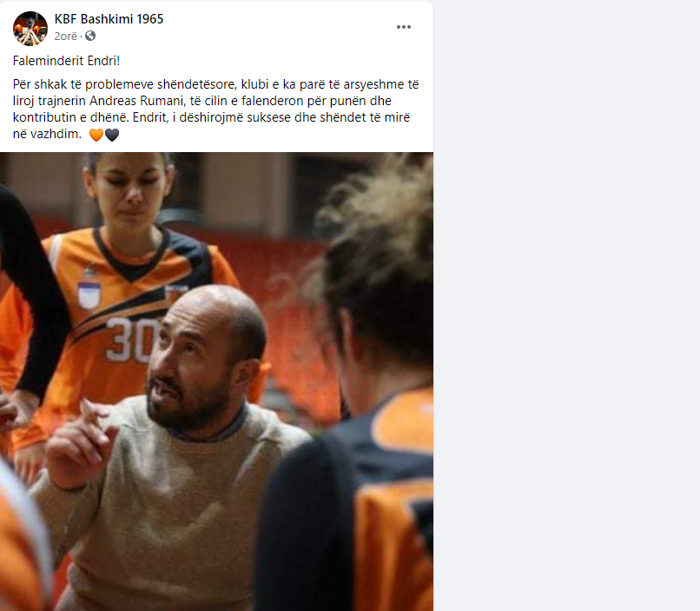Click the 'Faleminderit Endri!' headline text
700x611 pixels.
coord(67,61)
